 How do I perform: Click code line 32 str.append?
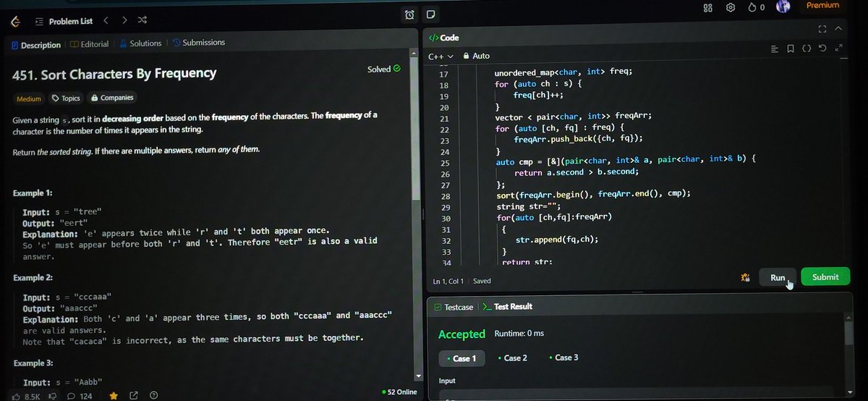pyautogui.click(x=556, y=240)
